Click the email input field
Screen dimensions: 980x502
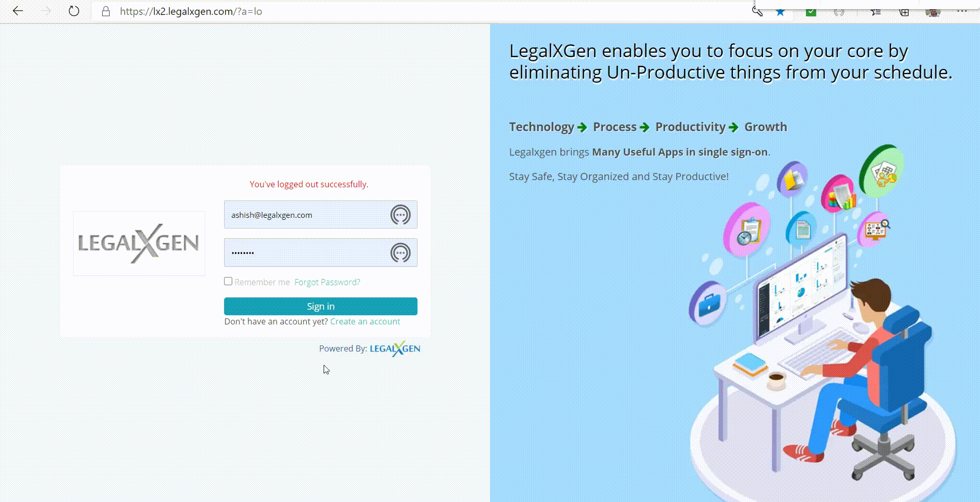[x=306, y=215]
